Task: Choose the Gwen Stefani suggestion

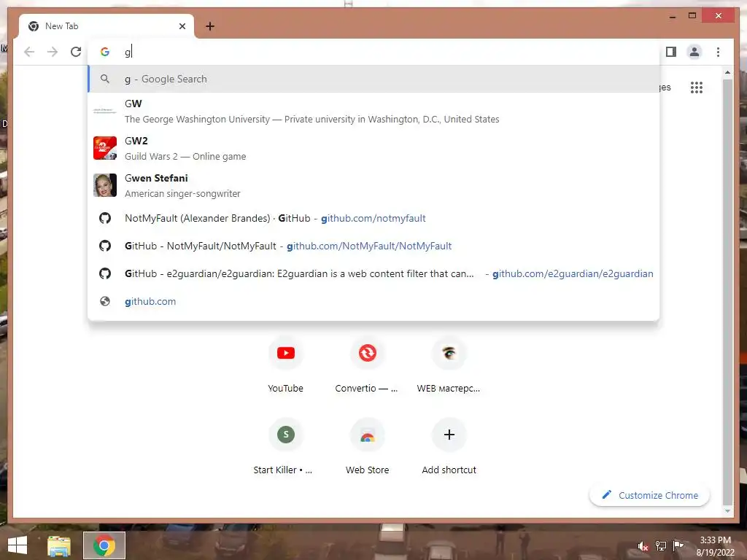Action: [x=373, y=186]
